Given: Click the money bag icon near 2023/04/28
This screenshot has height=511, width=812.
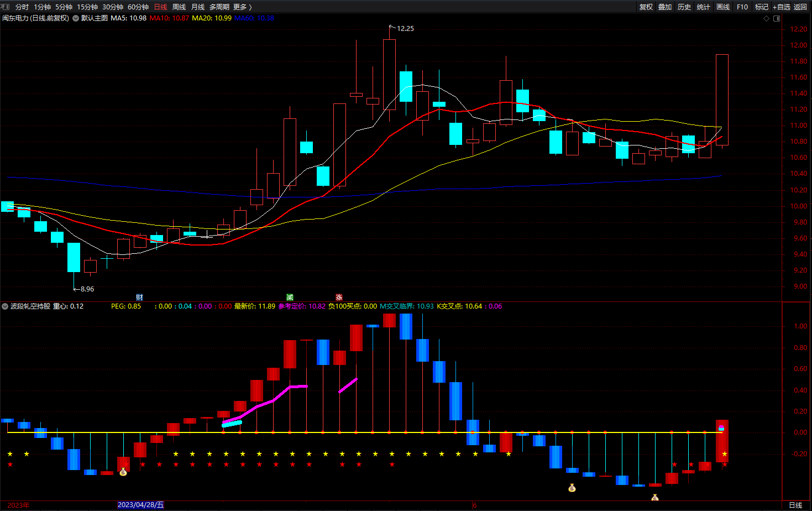Looking at the screenshot, I should click(123, 472).
